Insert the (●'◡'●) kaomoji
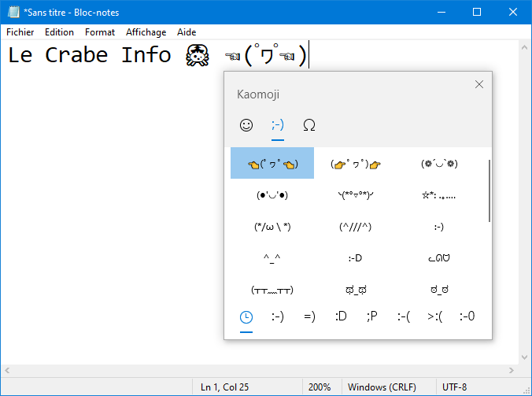The height and width of the screenshot is (396, 532). tap(272, 194)
